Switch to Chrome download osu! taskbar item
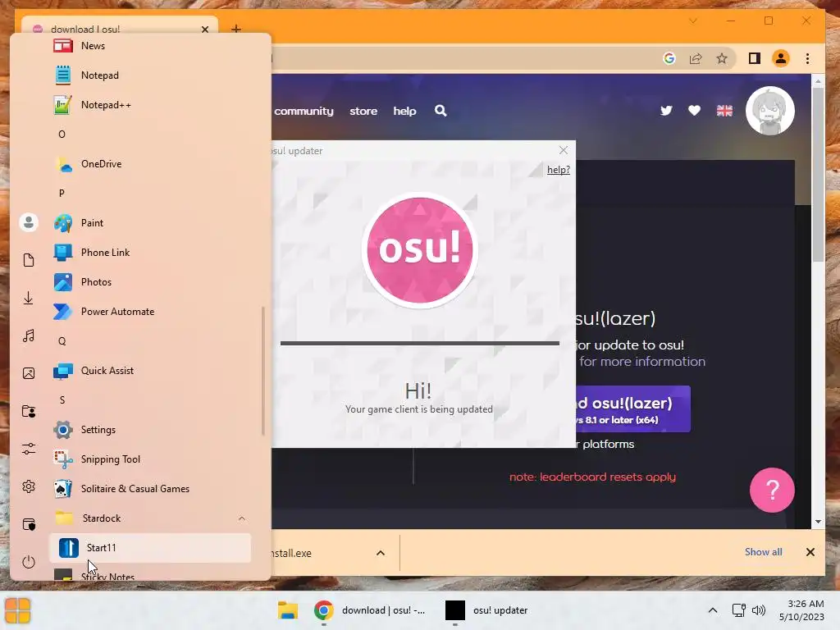The width and height of the screenshot is (840, 630). [370, 610]
